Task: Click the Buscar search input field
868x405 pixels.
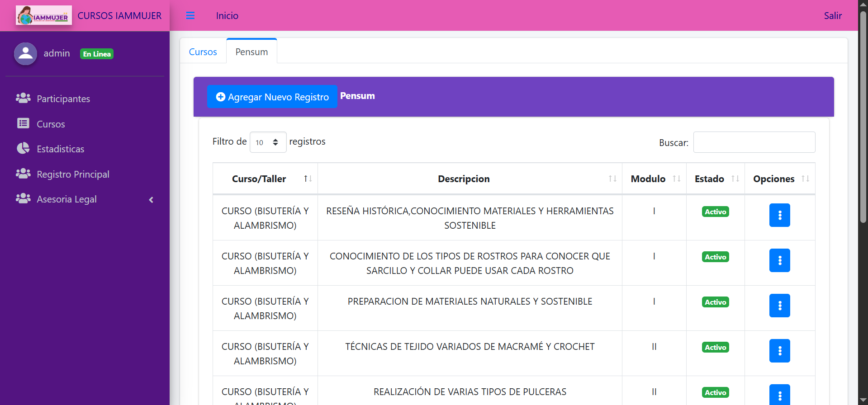Action: click(x=754, y=142)
